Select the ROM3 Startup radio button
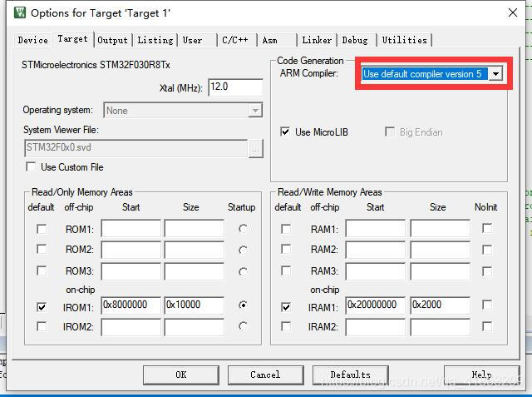The image size is (532, 397). point(243,271)
